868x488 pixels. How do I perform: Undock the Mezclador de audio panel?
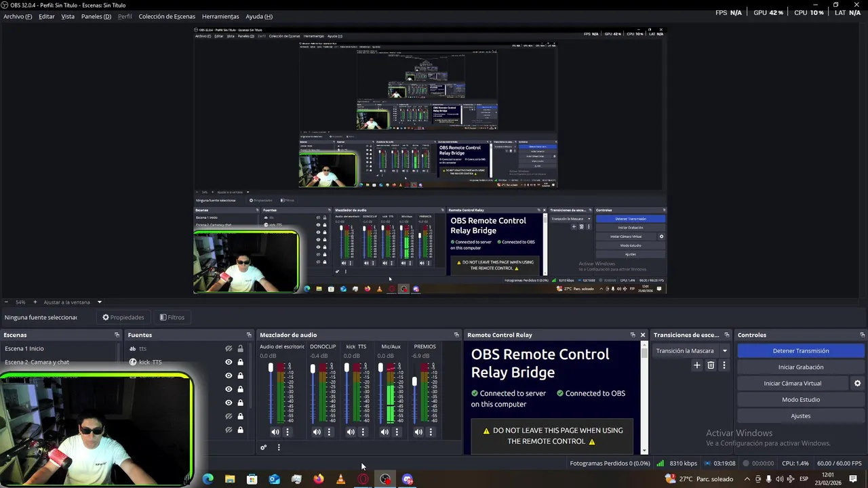[x=456, y=335]
